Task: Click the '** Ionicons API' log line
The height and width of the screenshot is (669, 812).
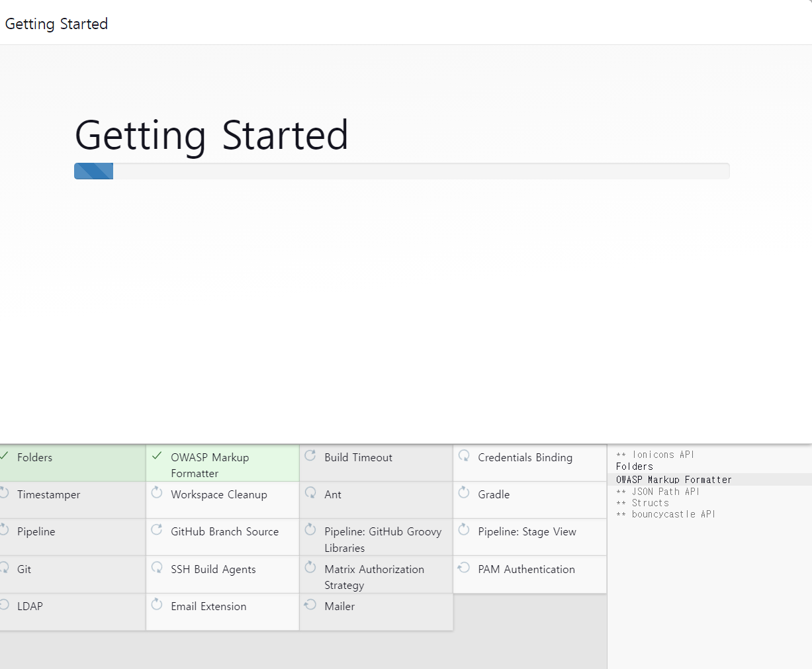Action: pos(655,455)
